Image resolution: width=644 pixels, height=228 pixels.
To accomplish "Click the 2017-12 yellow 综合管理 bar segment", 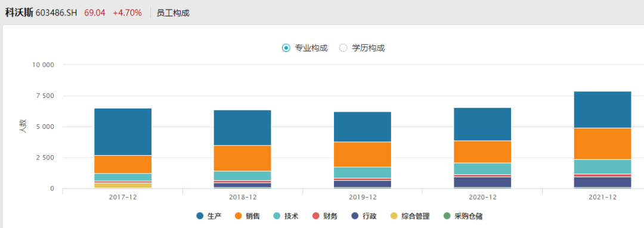I will (123, 185).
